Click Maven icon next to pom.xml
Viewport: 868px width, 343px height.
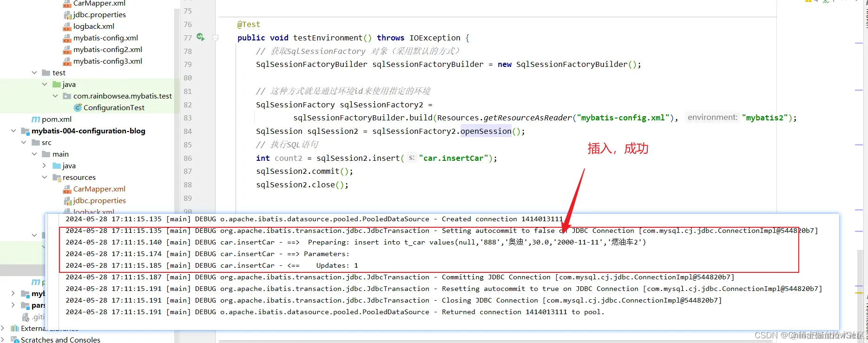(x=36, y=119)
